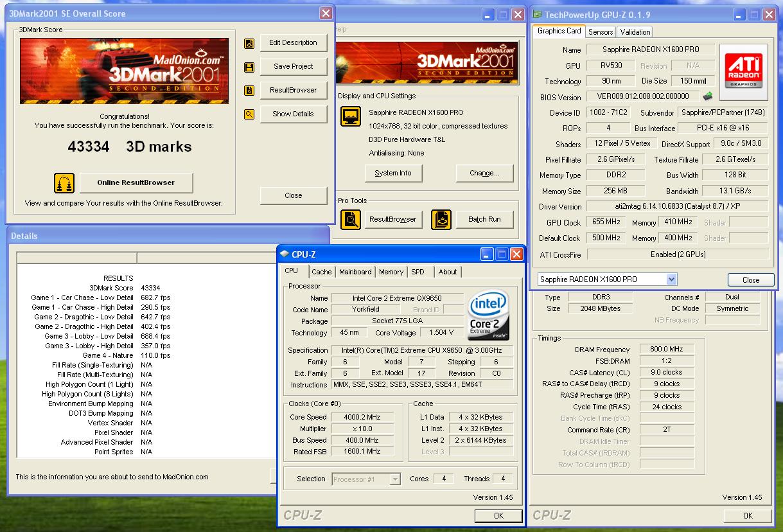The image size is (783, 532).
Task: Open the About tab in CPU-Z
Action: [448, 272]
